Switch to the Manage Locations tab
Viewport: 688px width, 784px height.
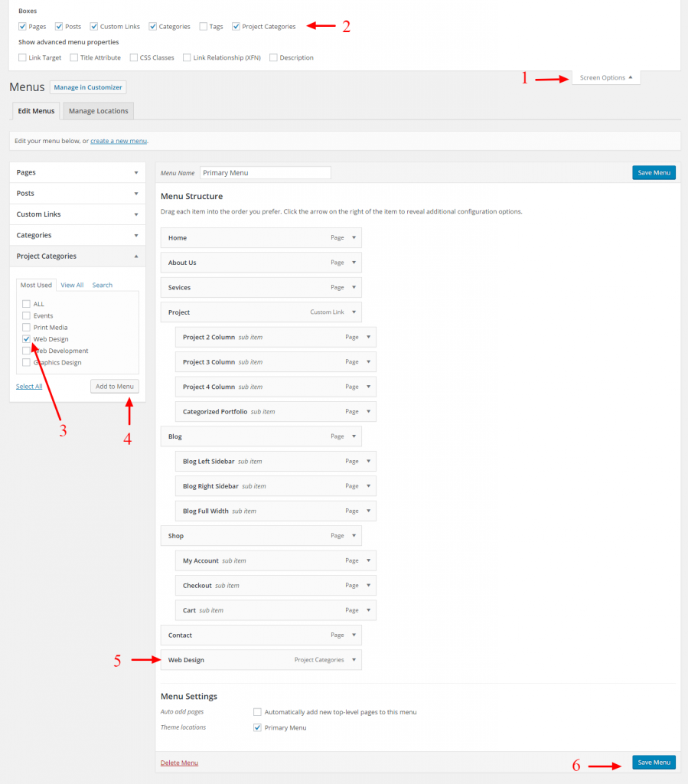pyautogui.click(x=98, y=110)
